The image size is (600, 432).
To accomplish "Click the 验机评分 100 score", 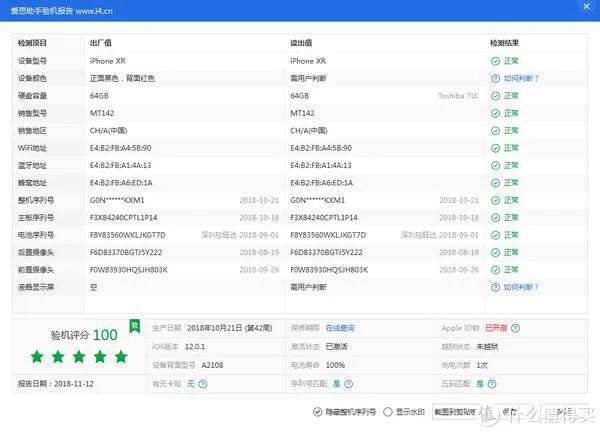I will click(84, 335).
